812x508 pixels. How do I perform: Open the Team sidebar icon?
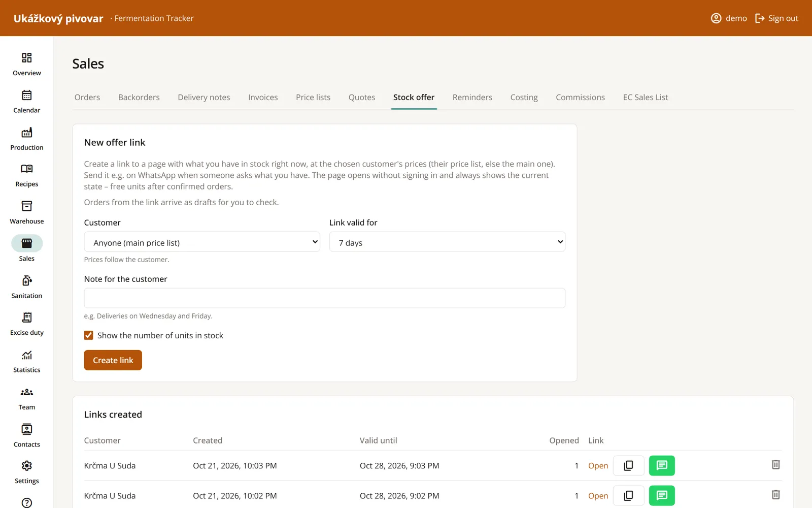[x=27, y=392]
